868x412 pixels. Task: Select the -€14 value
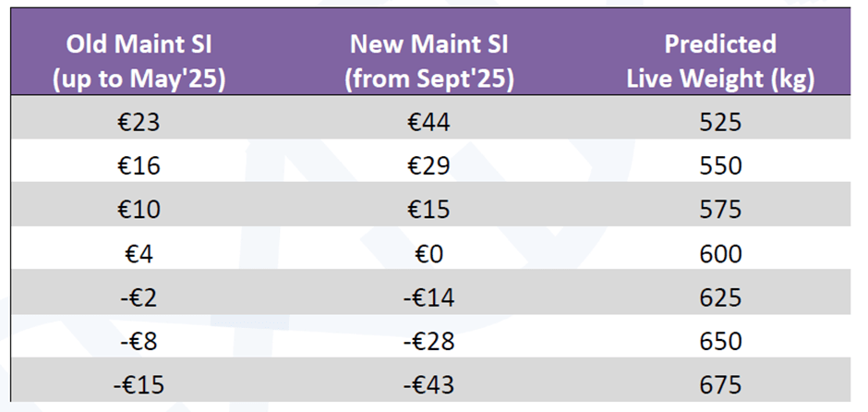point(428,297)
